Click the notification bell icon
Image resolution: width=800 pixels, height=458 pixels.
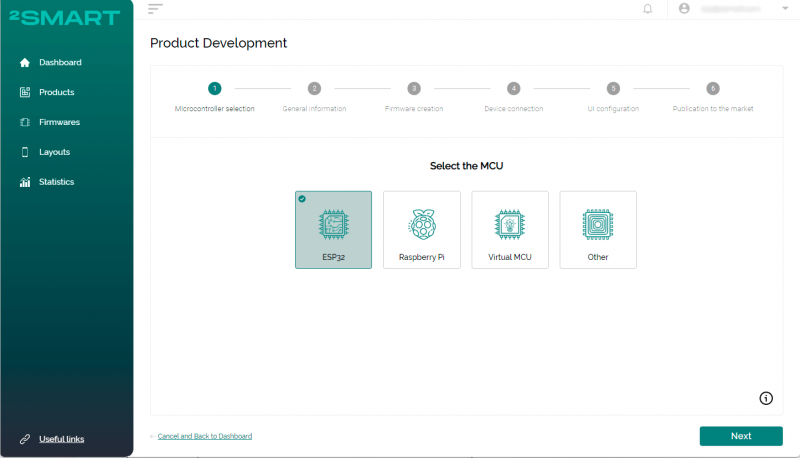point(648,9)
